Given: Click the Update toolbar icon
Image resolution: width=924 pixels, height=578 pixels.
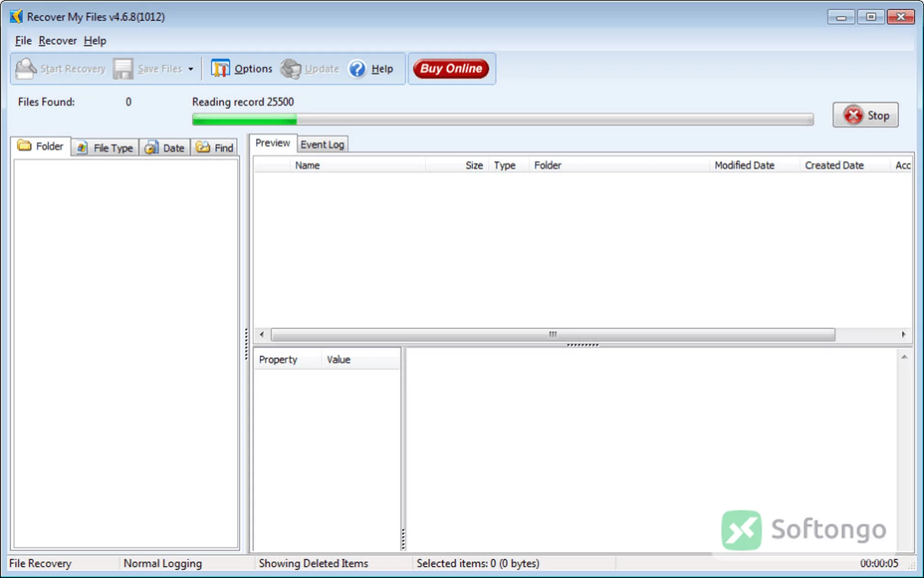Looking at the screenshot, I should [x=291, y=69].
